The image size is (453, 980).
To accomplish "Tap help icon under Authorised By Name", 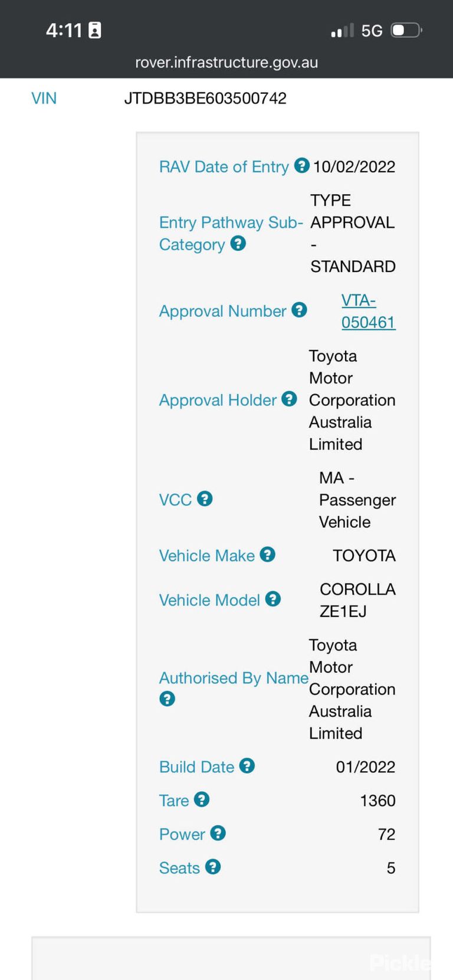I will pyautogui.click(x=168, y=699).
